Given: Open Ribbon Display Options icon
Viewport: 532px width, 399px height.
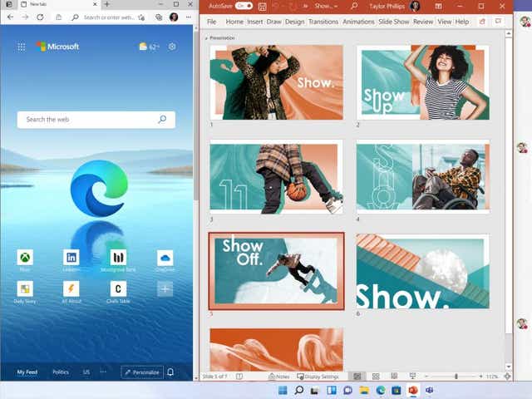Looking at the screenshot, I should (x=438, y=6).
